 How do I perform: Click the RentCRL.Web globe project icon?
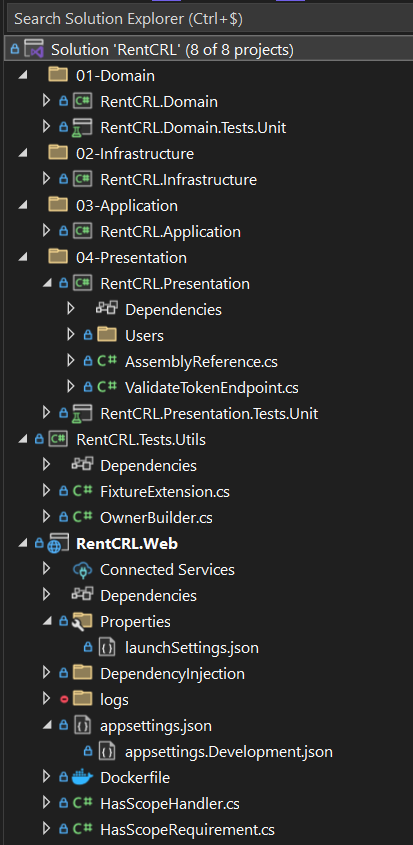(x=58, y=544)
